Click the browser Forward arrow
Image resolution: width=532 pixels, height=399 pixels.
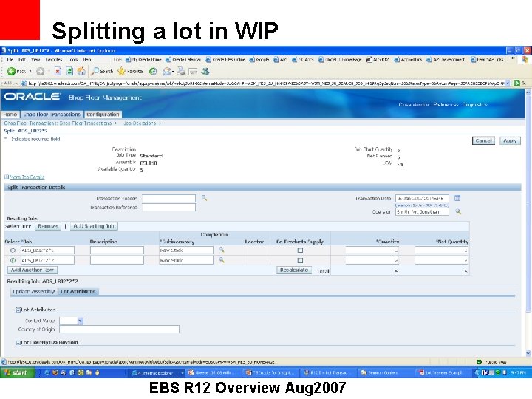tap(41, 71)
